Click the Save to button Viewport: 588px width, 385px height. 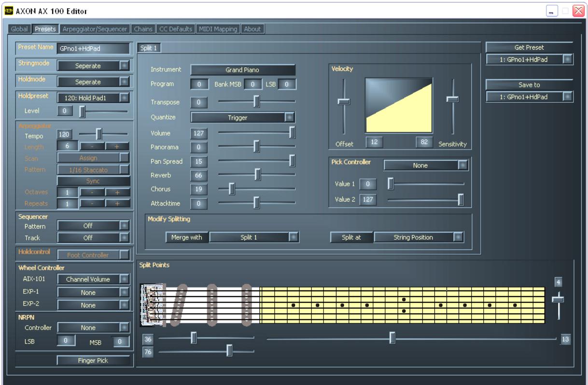[x=529, y=84]
